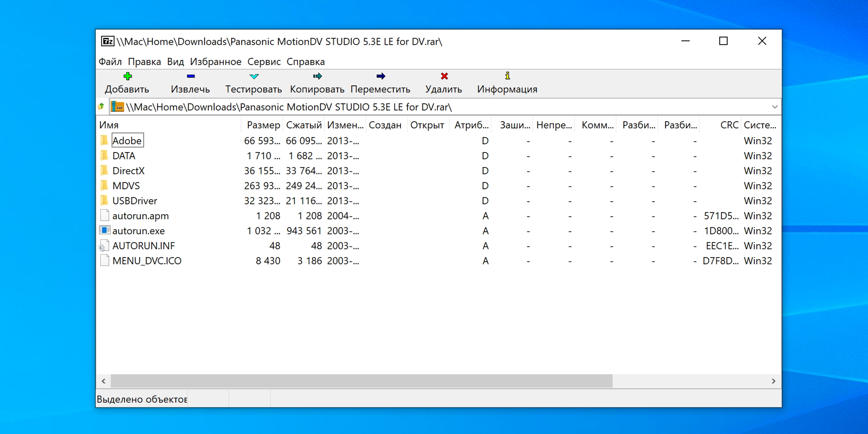Select the autorun.apm file name

coord(141,216)
